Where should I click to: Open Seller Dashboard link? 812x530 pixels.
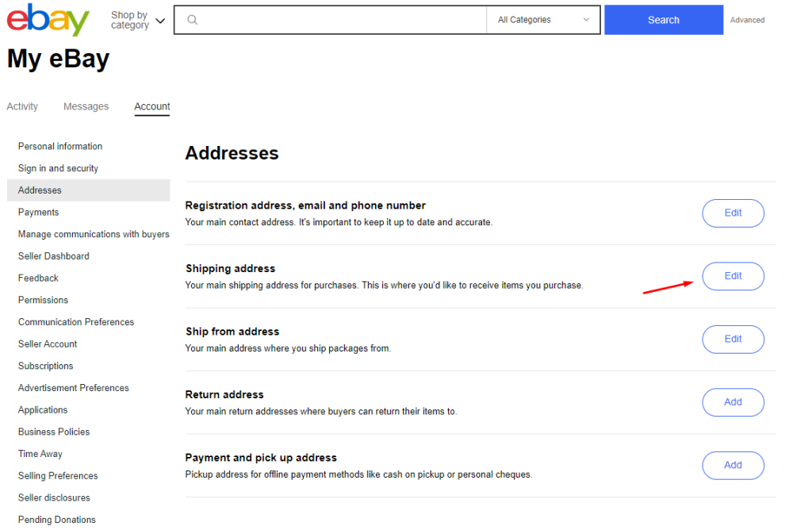point(53,256)
